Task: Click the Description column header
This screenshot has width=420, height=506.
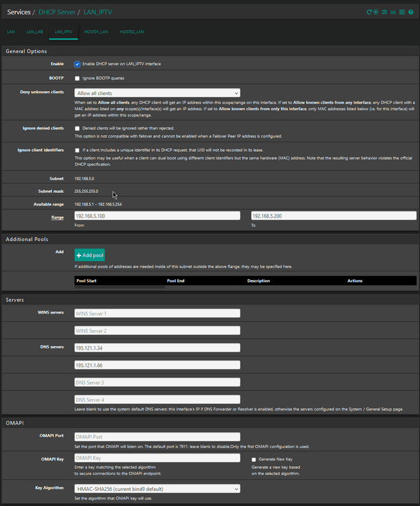Action: [x=259, y=281]
